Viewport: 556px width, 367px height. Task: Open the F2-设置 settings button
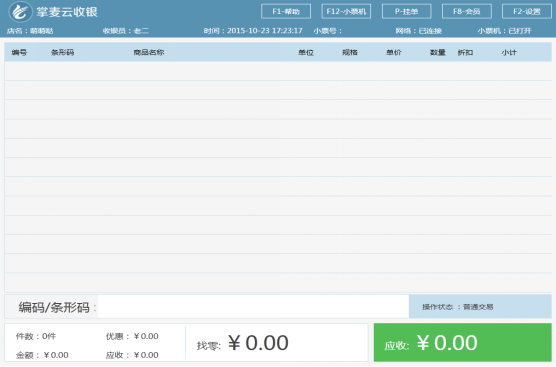point(527,11)
